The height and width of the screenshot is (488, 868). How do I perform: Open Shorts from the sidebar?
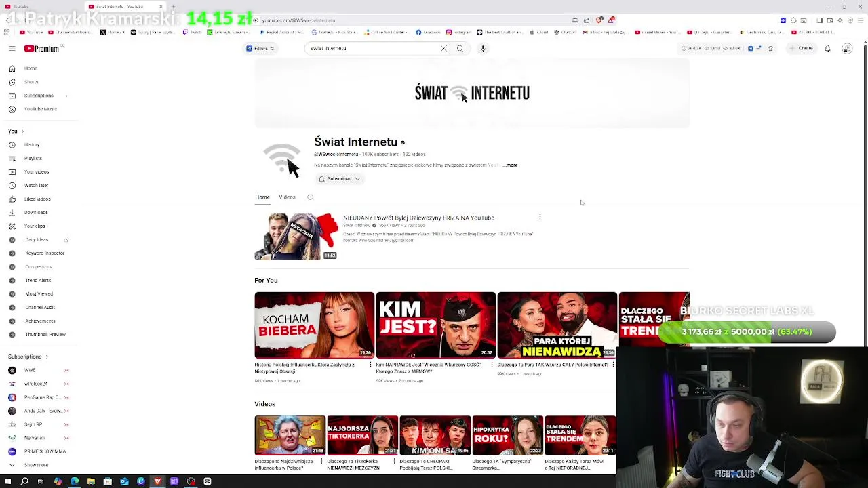(31, 82)
